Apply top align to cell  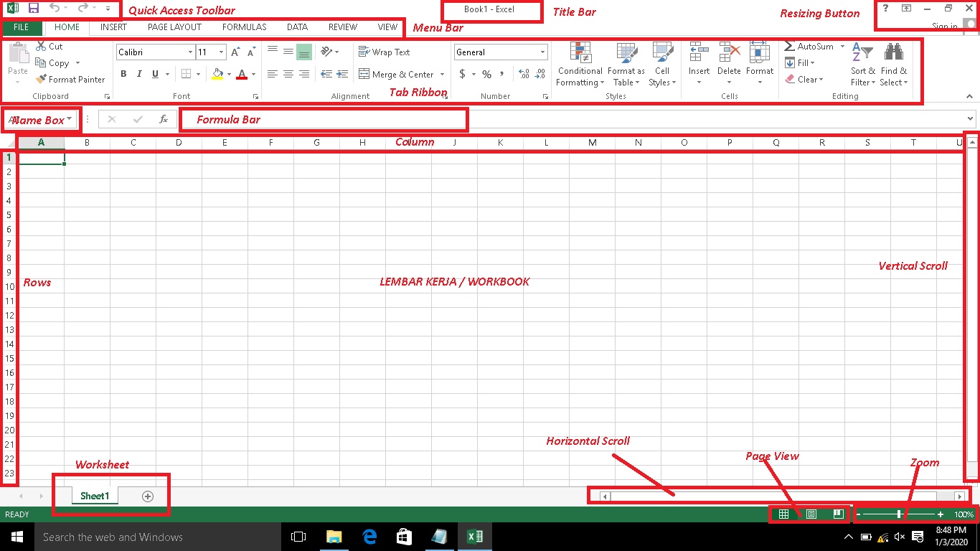(x=273, y=51)
